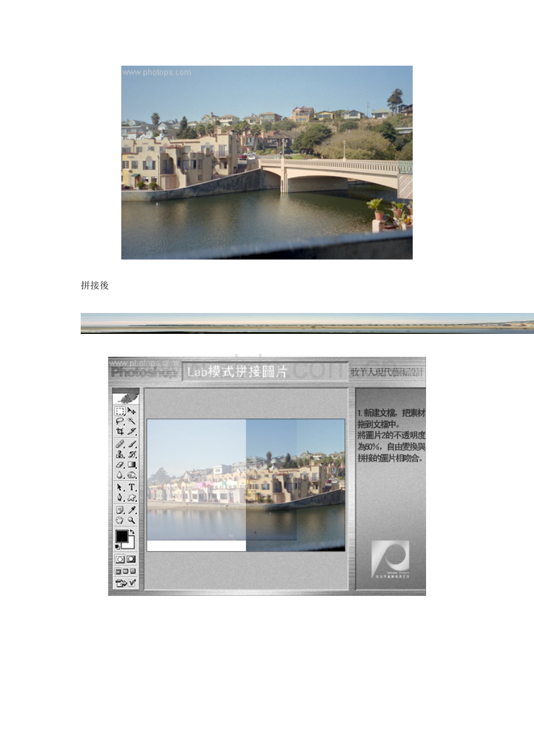The image size is (534, 756).
Task: Select the Move tool
Action: pos(132,411)
